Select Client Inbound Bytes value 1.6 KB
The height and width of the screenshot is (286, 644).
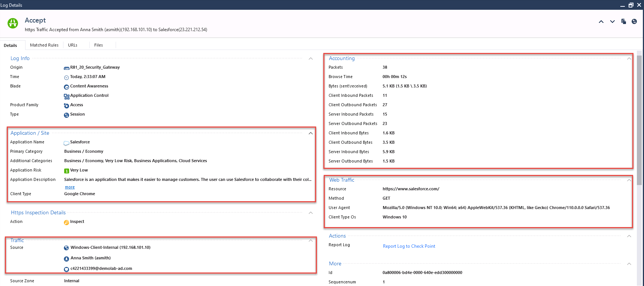(389, 133)
